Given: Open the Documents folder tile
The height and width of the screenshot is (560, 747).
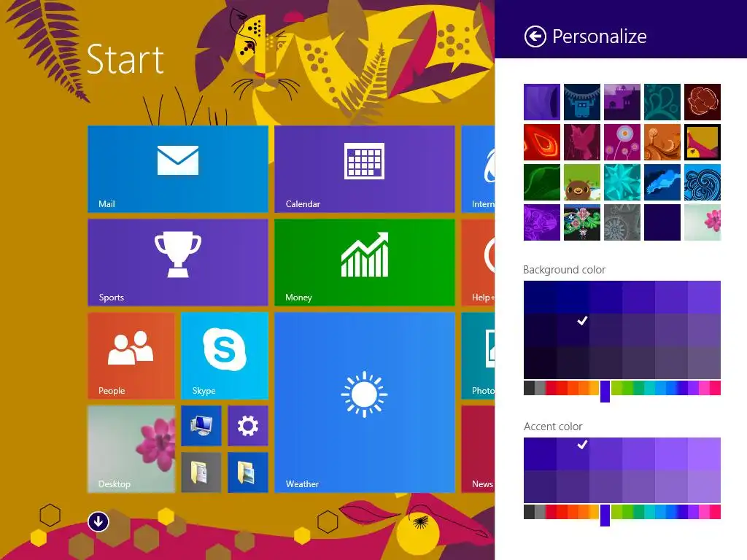Looking at the screenshot, I should (x=201, y=472).
